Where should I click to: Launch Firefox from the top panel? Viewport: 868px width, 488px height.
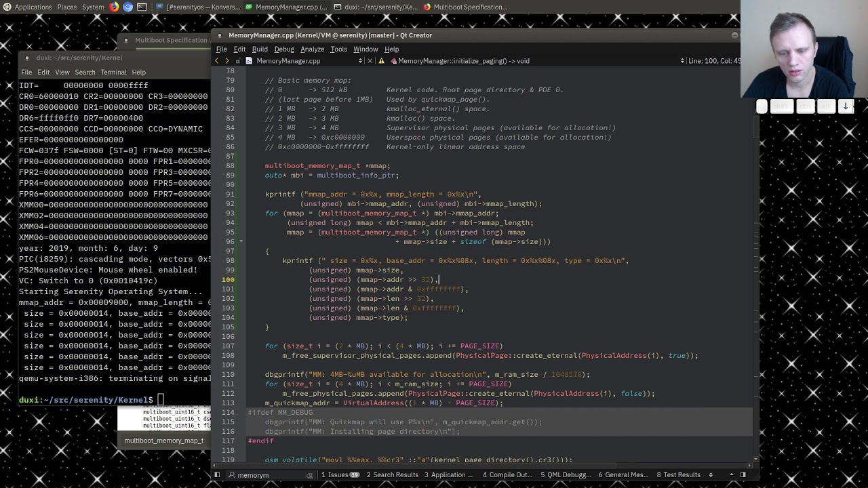point(114,7)
